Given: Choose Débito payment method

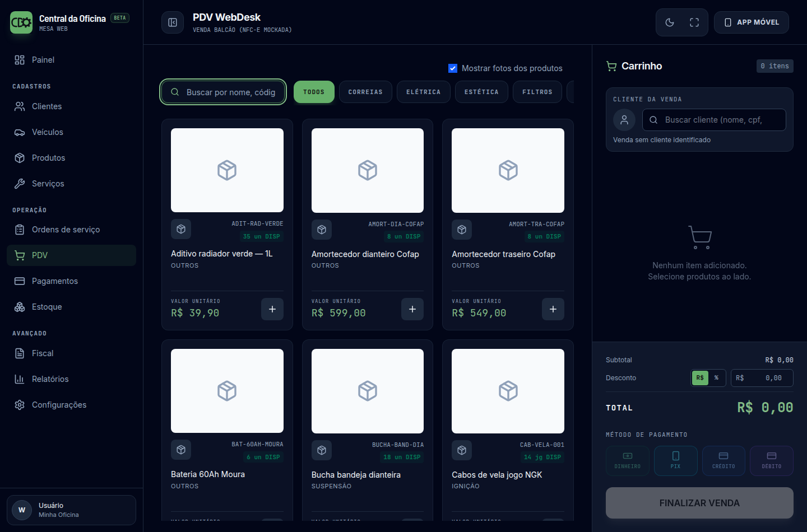Looking at the screenshot, I should click(772, 461).
